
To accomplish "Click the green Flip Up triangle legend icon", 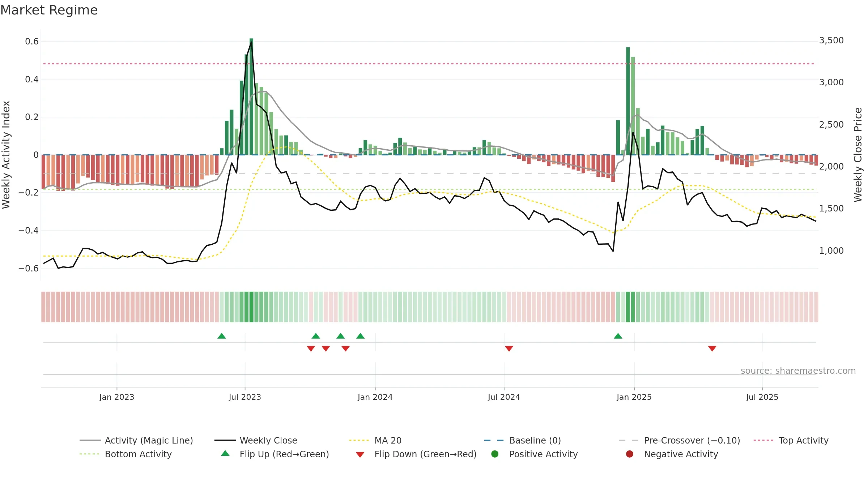I will click(225, 453).
